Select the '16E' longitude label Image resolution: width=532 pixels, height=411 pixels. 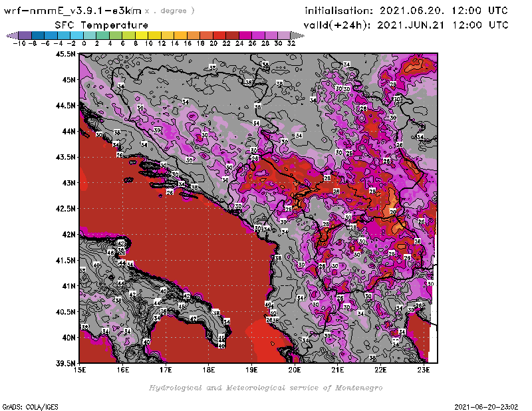123,370
